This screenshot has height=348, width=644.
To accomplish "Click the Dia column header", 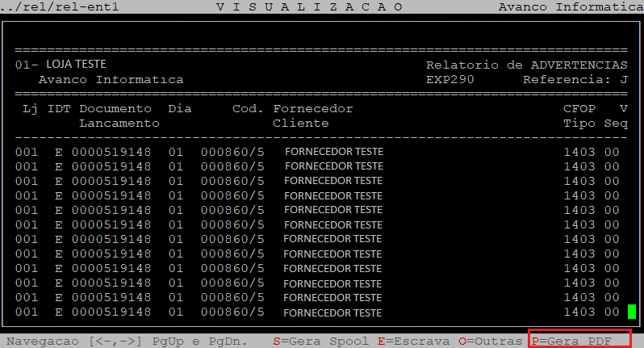I will tap(179, 108).
